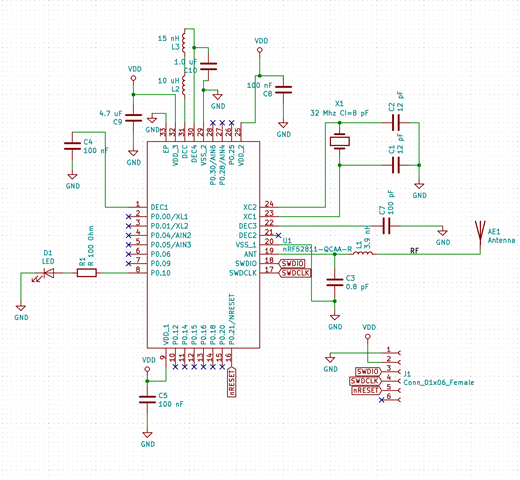This screenshot has height=480, width=520.
Task: Select the C8 100 nF capacitor symbol
Action: tap(283, 90)
